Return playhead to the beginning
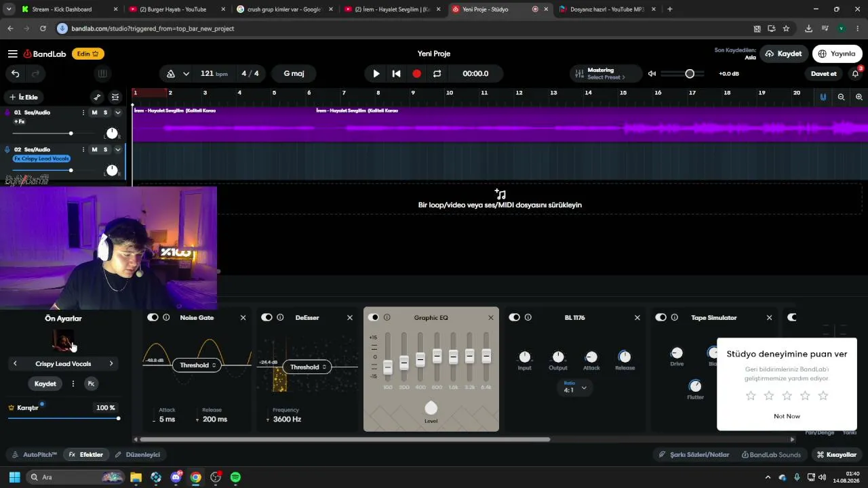The height and width of the screenshot is (488, 868). (397, 73)
